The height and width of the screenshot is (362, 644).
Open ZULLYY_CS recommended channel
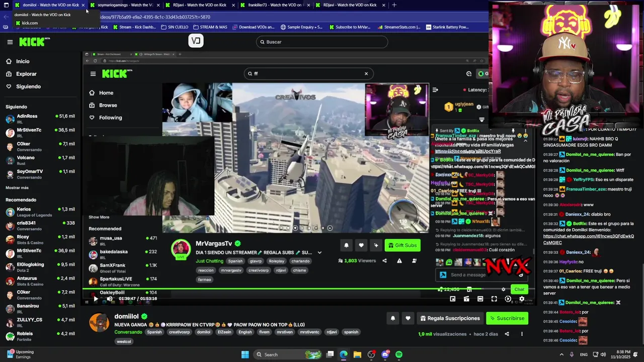click(x=40, y=322)
